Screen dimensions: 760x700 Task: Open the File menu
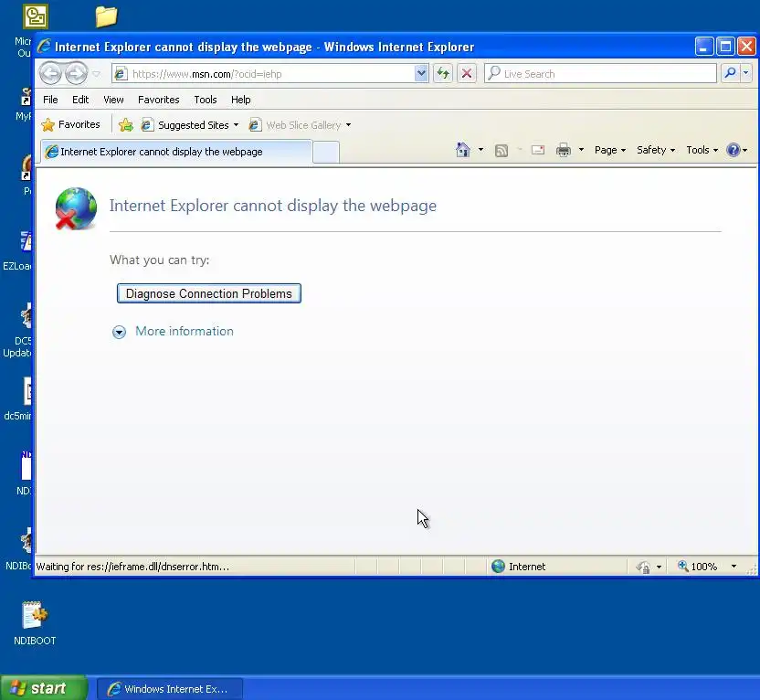click(50, 100)
